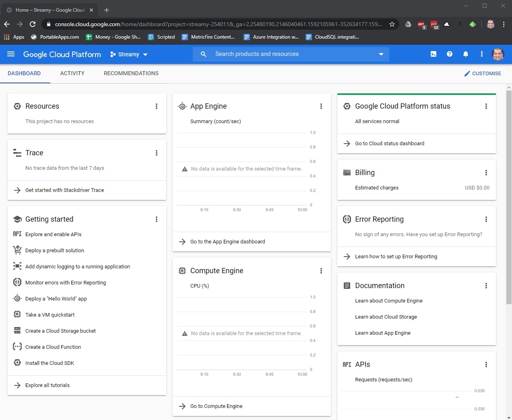Click Monitor errors with Error Reporting
512x420 pixels.
click(66, 283)
